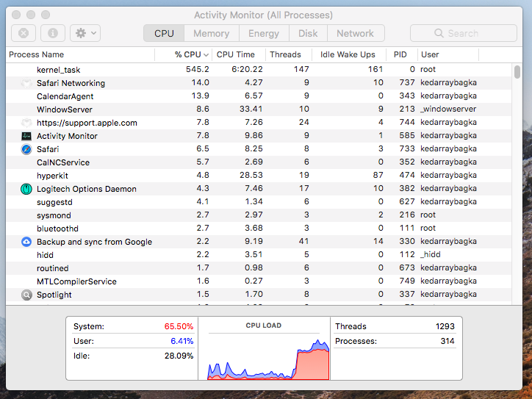Select the bluetoothd process
Viewport: 532px width, 399px height.
click(x=259, y=229)
